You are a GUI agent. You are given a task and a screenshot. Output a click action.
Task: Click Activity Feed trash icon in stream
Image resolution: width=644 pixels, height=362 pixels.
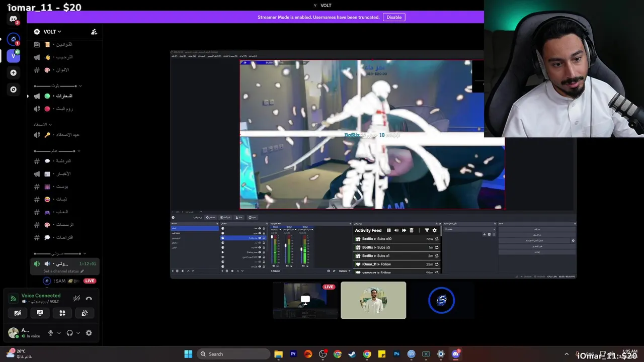pos(412,230)
